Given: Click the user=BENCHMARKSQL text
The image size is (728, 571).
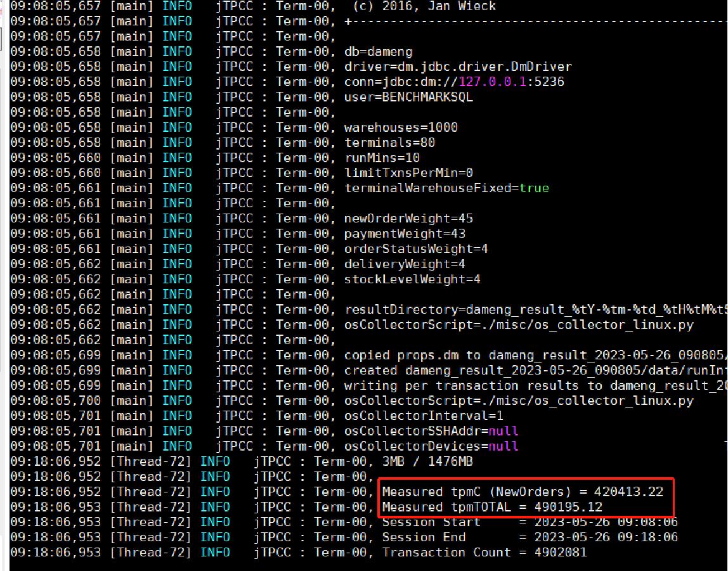Looking at the screenshot, I should tap(408, 97).
